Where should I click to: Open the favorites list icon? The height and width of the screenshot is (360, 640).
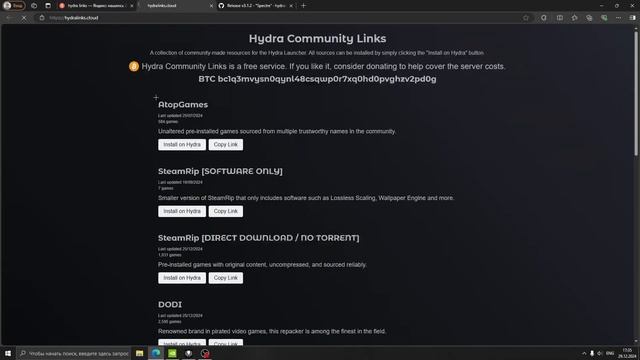(574, 18)
